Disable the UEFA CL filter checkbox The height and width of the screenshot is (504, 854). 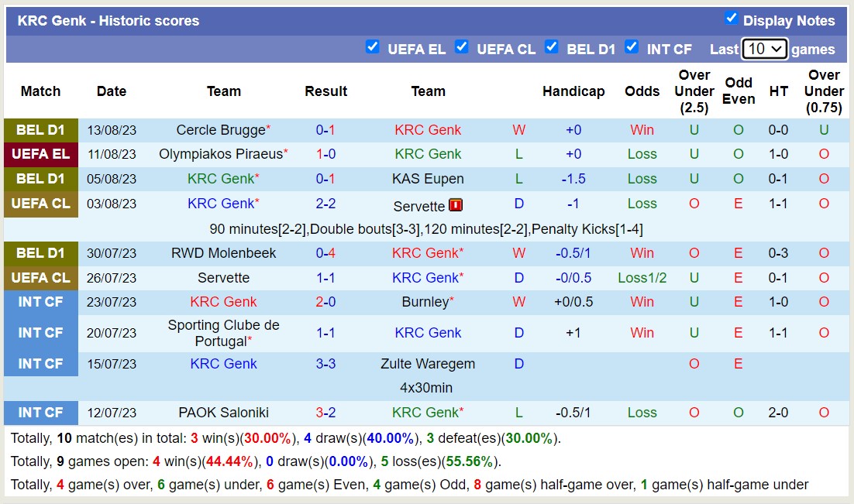[462, 46]
